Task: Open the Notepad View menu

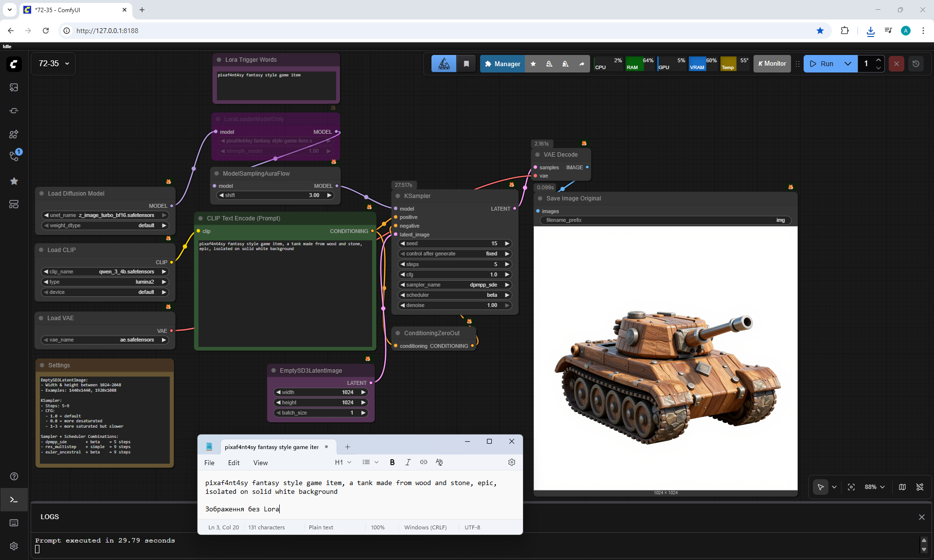Action: [260, 463]
